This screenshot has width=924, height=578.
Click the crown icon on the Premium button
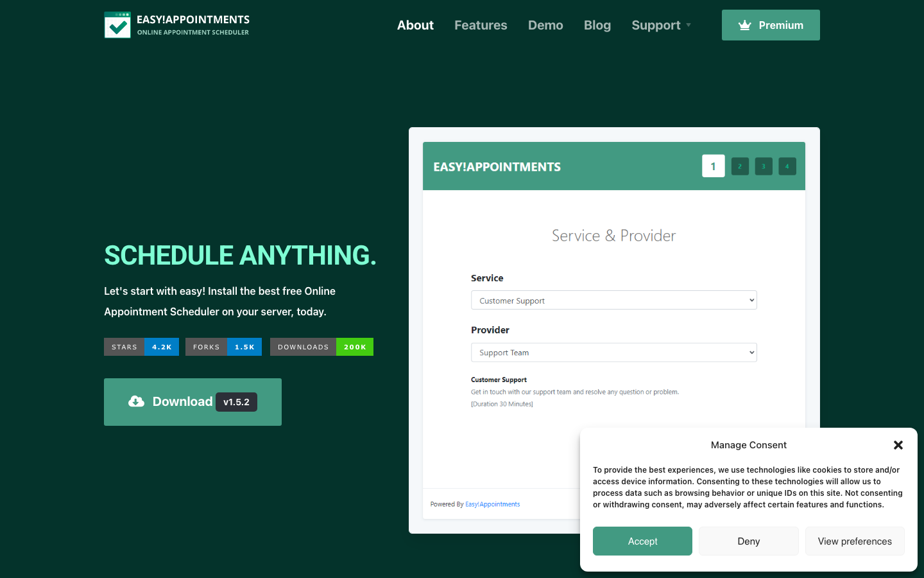[744, 25]
